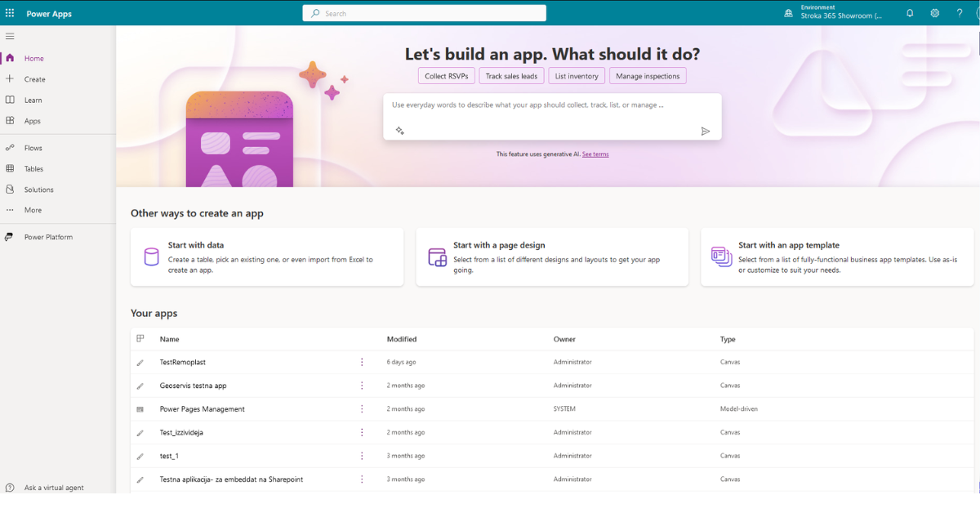
Task: Click the Start with data card
Action: pos(266,256)
